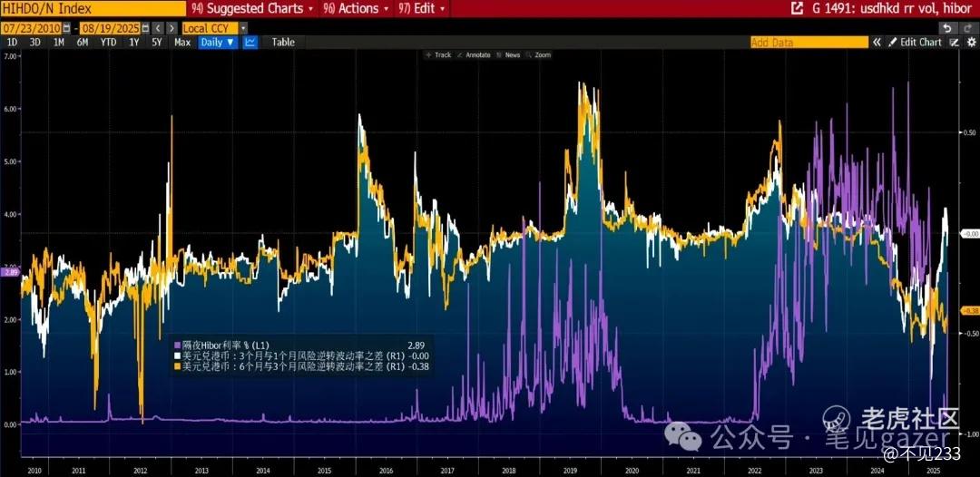Select the Annotate tool
The width and height of the screenshot is (980, 477).
474,55
